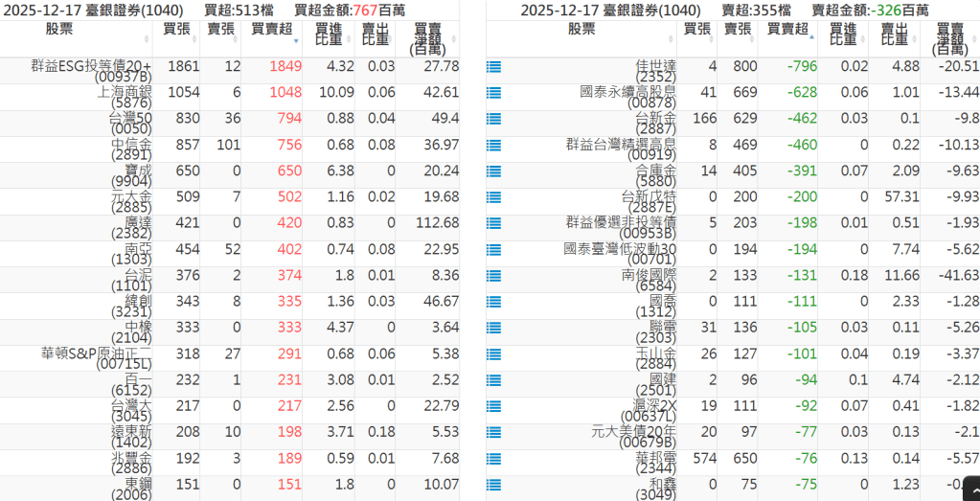
Task: Click the list icon next to 聯電 (2303)
Action: 493,327
